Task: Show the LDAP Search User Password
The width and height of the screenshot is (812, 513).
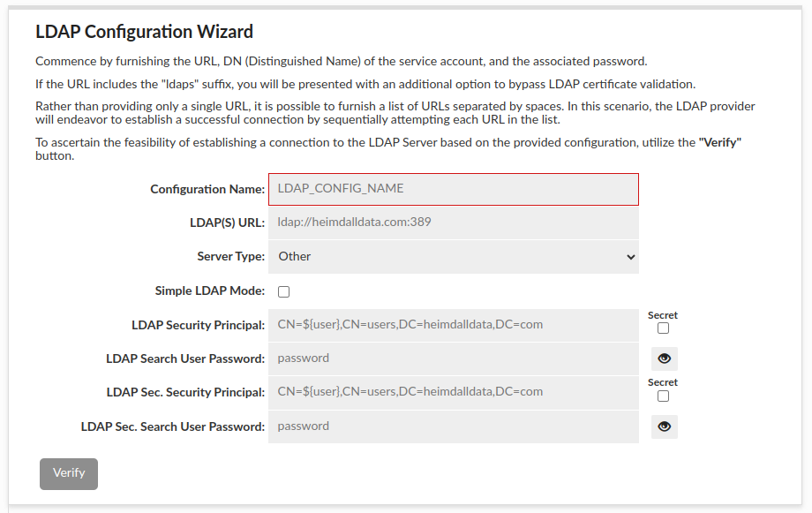Action: (x=665, y=358)
